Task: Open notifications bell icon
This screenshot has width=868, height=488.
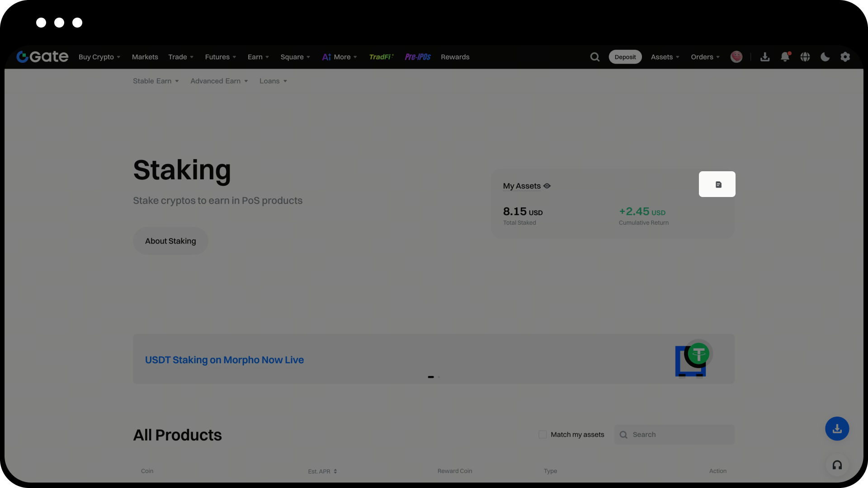Action: click(x=785, y=57)
